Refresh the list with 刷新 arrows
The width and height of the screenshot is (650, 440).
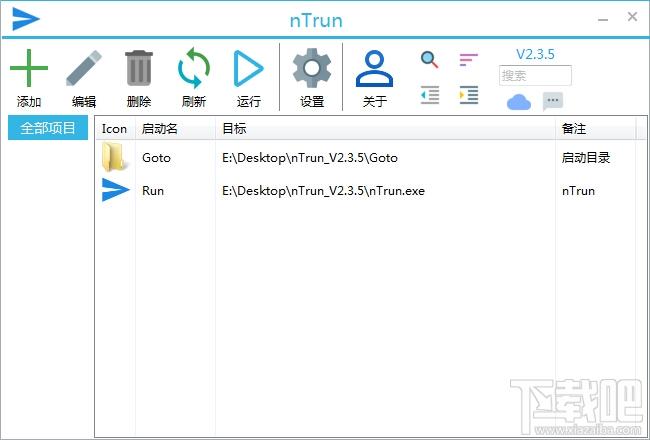(194, 68)
